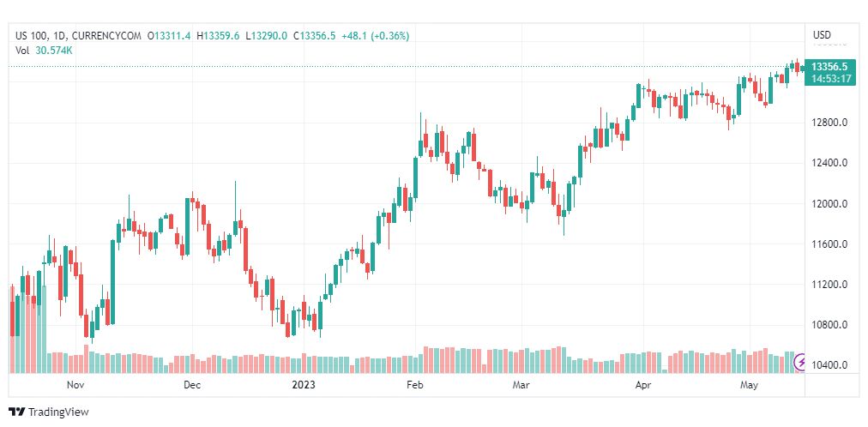
Task: Open the TradingView link text
Action: coord(58,412)
